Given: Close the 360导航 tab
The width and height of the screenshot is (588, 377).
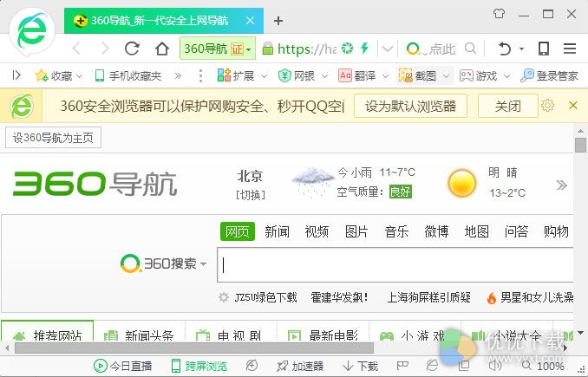Looking at the screenshot, I should (x=250, y=20).
